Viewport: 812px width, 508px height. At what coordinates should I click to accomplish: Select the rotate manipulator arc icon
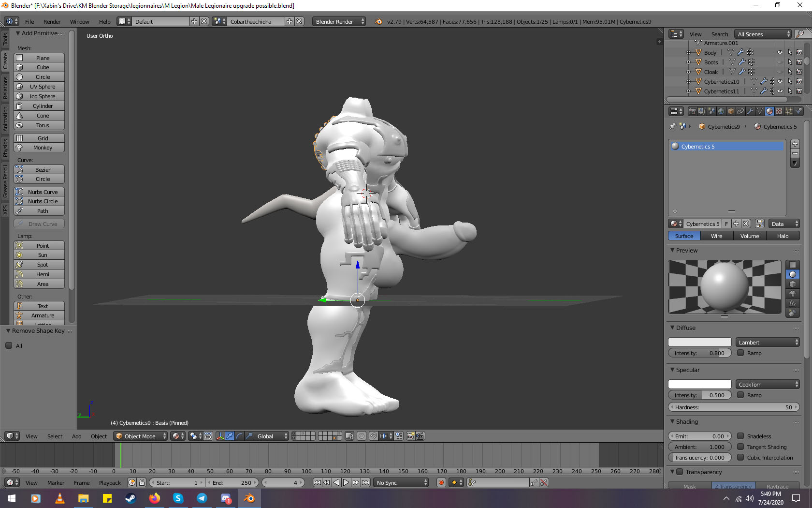(239, 436)
